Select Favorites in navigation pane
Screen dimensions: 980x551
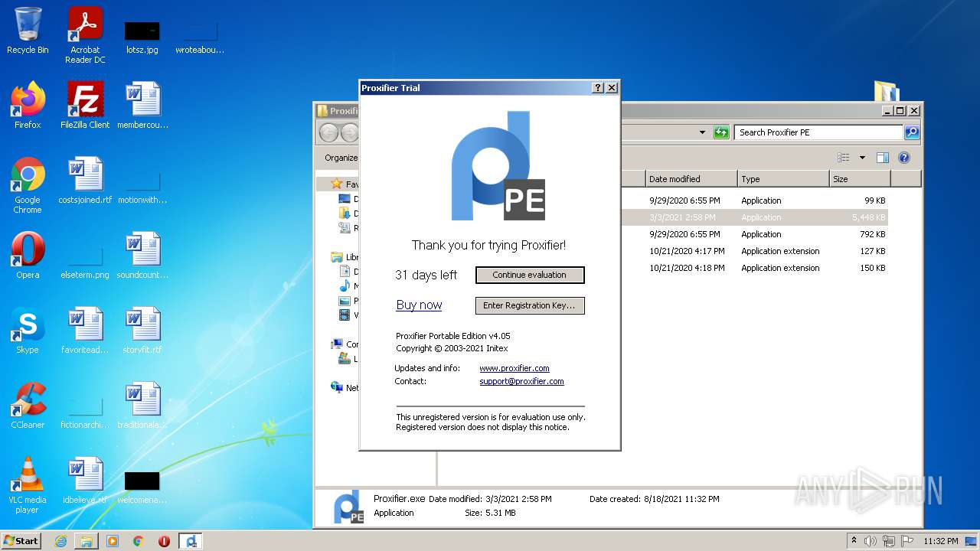tap(345, 184)
